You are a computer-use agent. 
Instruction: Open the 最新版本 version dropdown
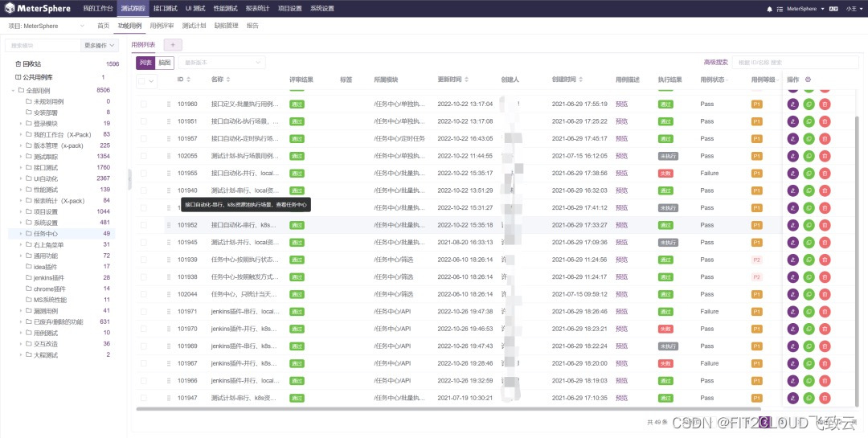[x=222, y=63]
